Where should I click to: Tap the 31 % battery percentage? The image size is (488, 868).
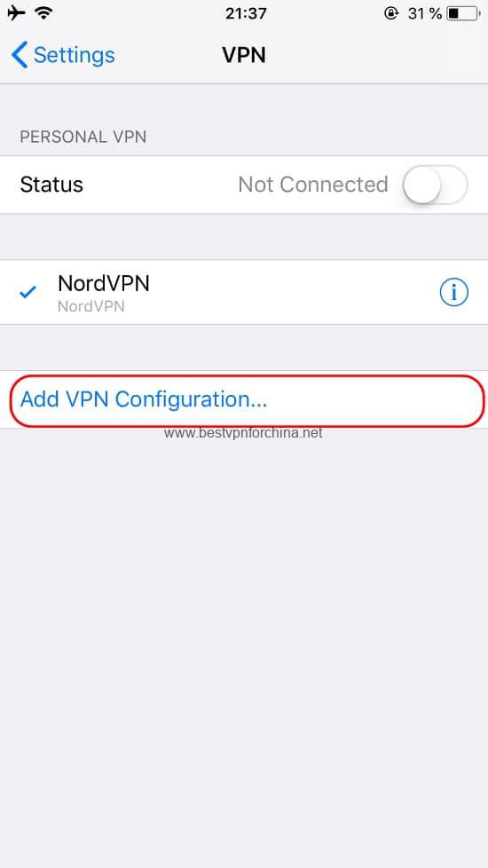(425, 13)
